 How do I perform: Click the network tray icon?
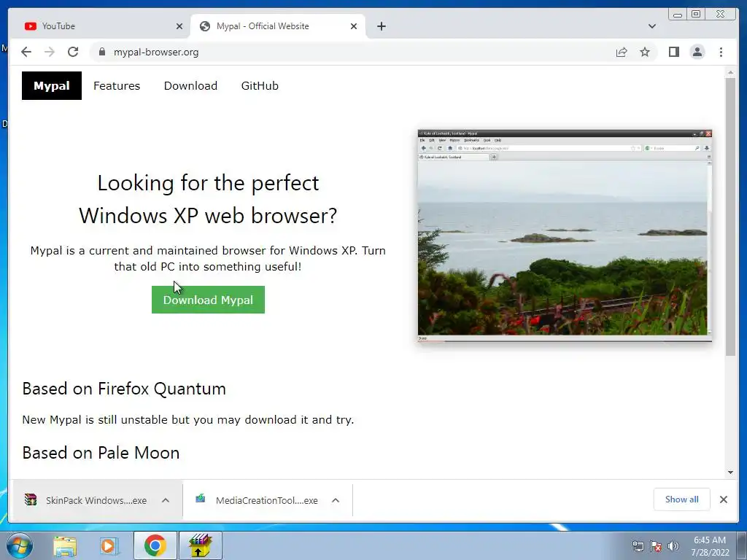tap(638, 546)
